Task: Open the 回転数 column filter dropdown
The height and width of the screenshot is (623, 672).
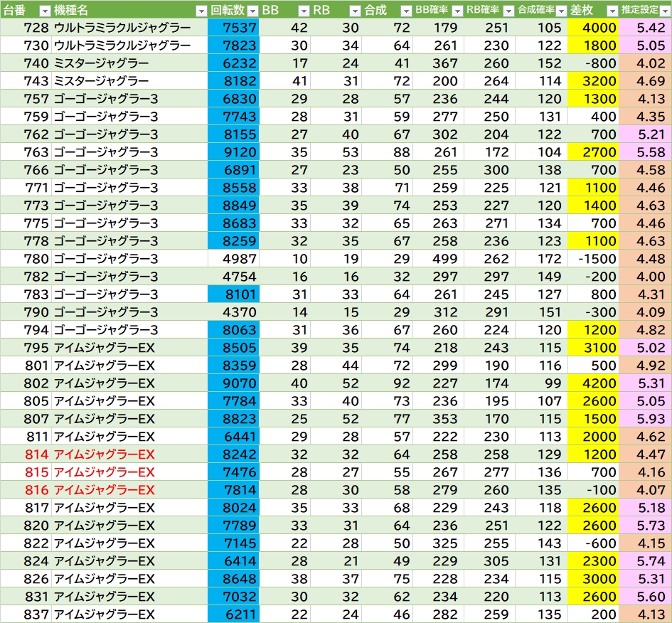Action: tap(253, 11)
